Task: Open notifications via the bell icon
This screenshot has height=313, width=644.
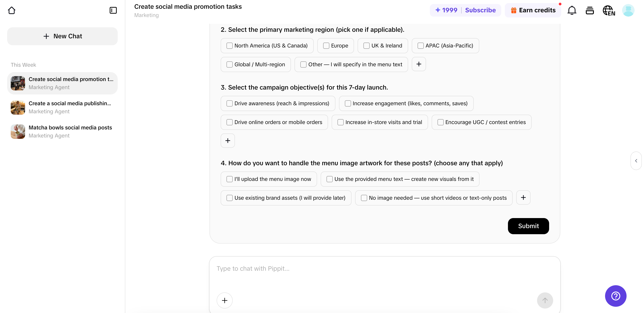Action: (x=572, y=10)
